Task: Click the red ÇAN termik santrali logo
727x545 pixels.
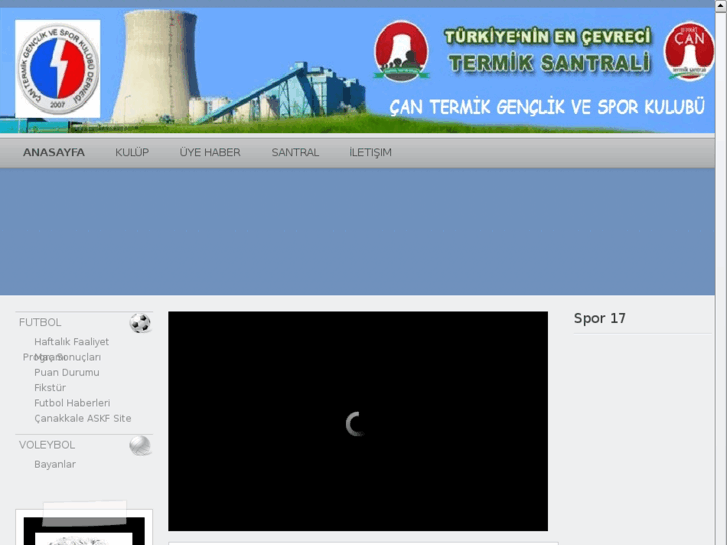Action: (689, 51)
